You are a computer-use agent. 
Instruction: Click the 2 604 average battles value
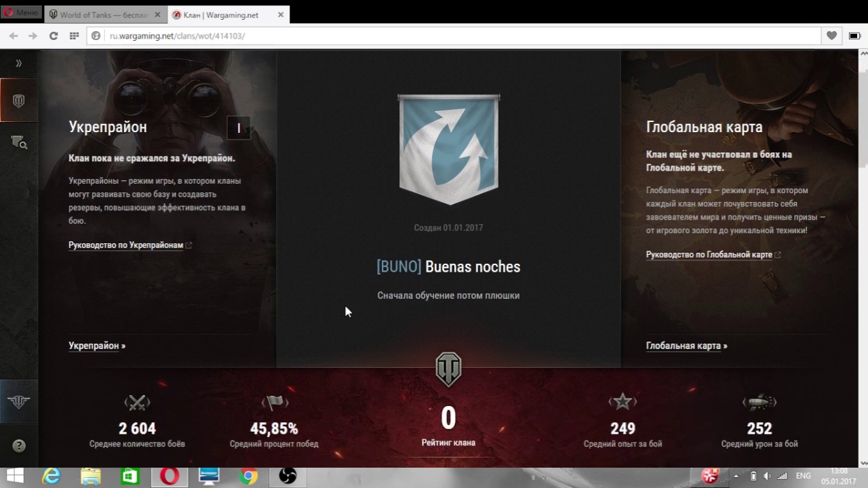click(x=137, y=428)
